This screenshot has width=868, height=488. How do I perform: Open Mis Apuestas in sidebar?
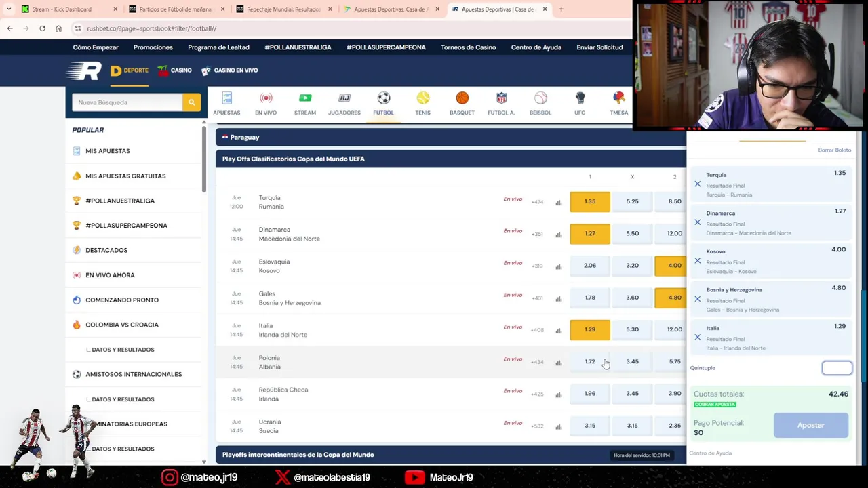(107, 151)
